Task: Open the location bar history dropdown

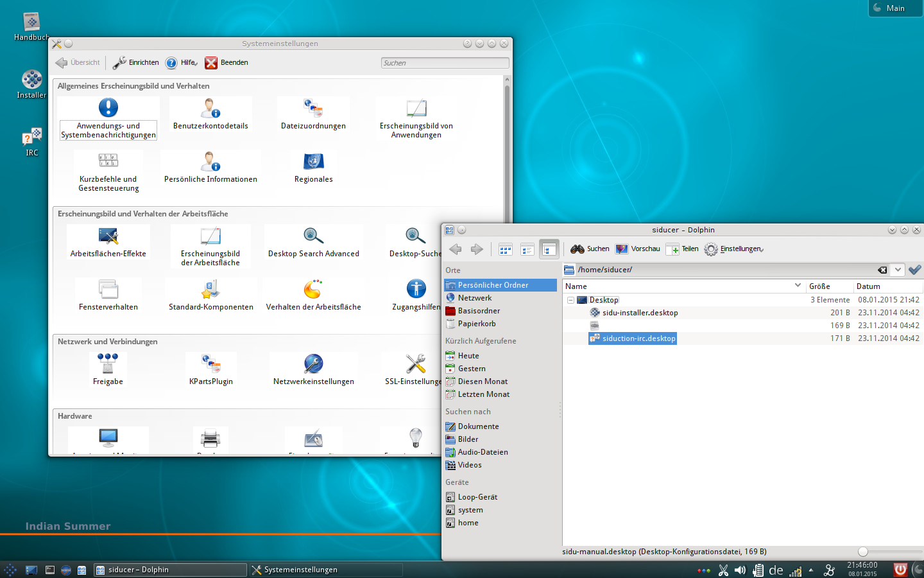Action: tap(898, 270)
